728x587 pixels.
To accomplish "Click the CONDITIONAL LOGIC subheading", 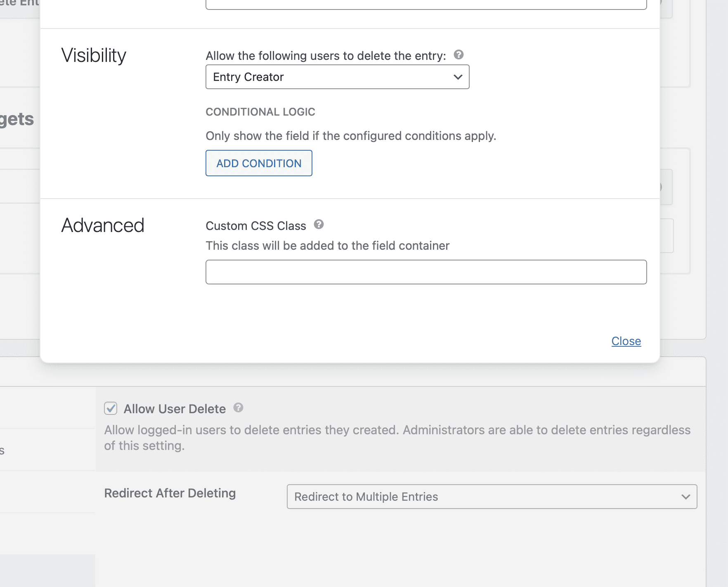I will (x=260, y=112).
